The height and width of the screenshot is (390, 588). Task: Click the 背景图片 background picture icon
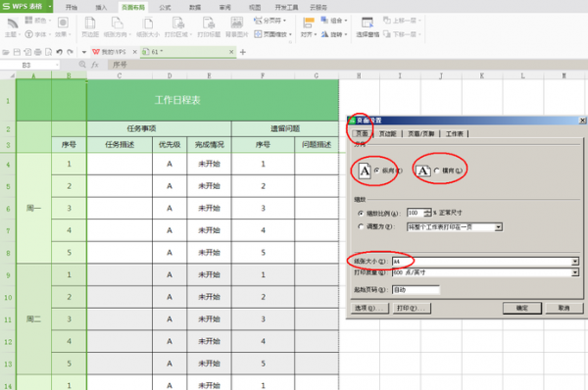pos(236,23)
